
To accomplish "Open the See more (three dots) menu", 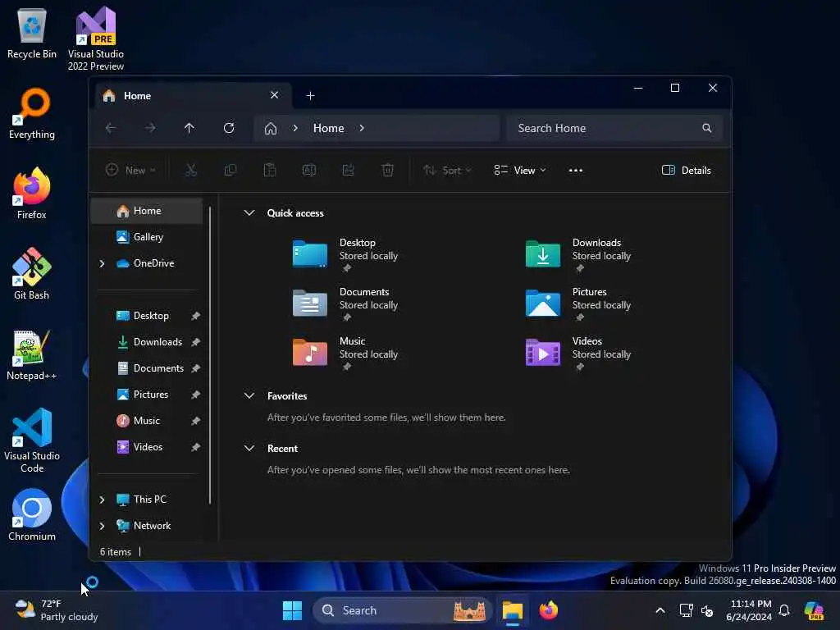I will (x=575, y=171).
